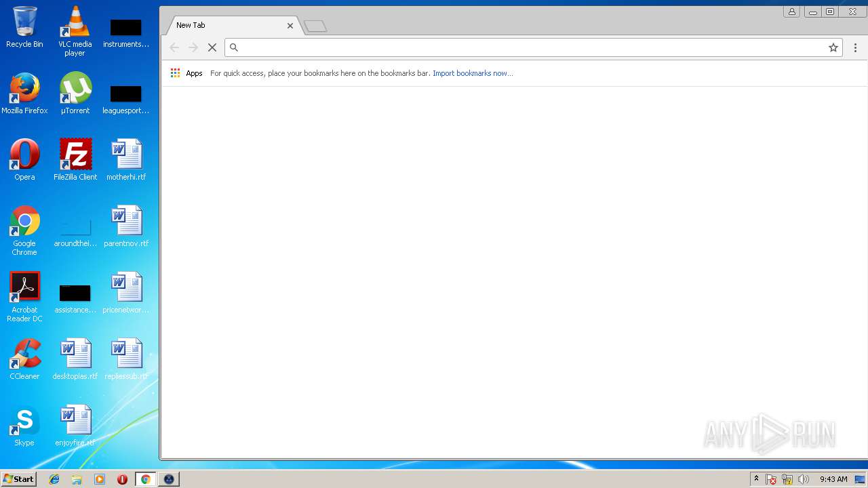Select the parentnov.rtf file
Image resolution: width=868 pixels, height=488 pixels.
(x=126, y=226)
